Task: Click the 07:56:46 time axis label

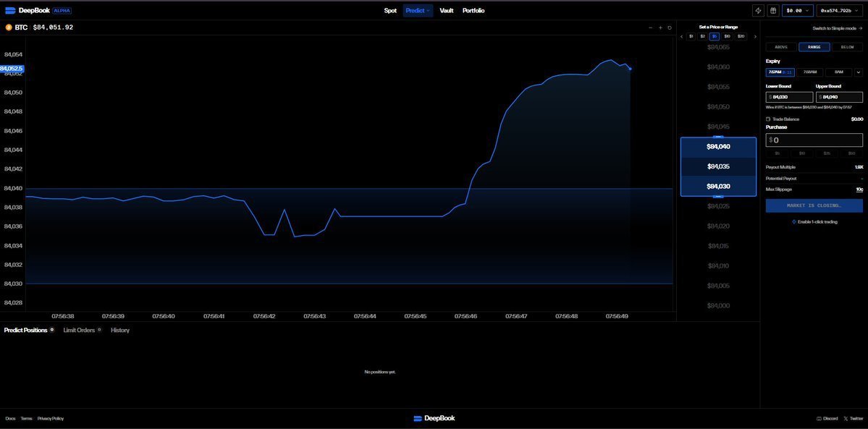Action: point(465,317)
